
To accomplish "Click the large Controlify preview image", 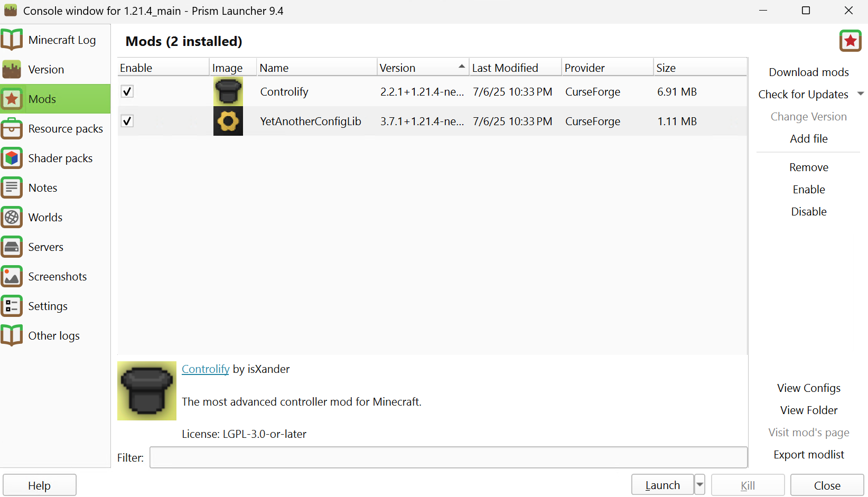I will point(147,391).
